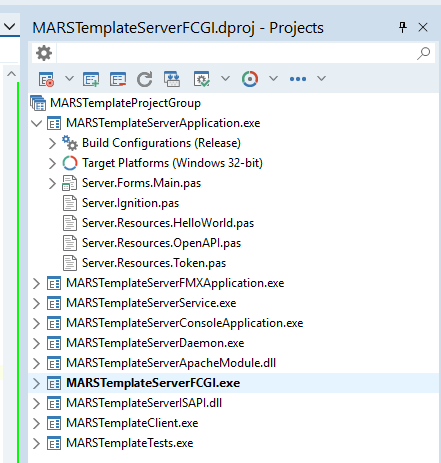Click the Refresh icon in Projects toolbar
The width and height of the screenshot is (441, 463).
(x=145, y=79)
